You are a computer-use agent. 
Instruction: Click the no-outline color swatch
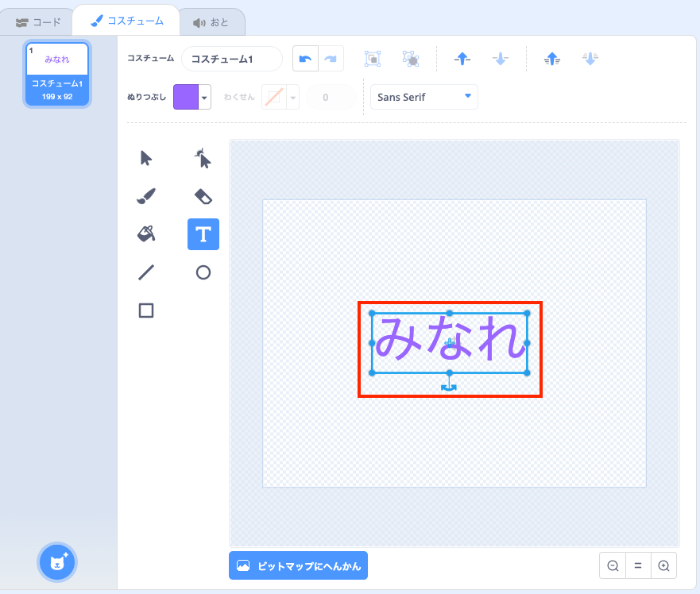[x=274, y=97]
